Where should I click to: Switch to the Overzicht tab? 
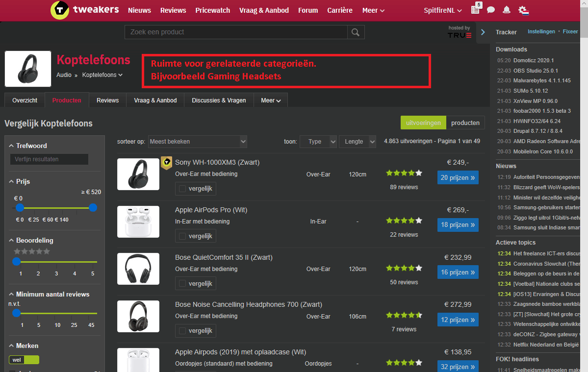pyautogui.click(x=25, y=100)
